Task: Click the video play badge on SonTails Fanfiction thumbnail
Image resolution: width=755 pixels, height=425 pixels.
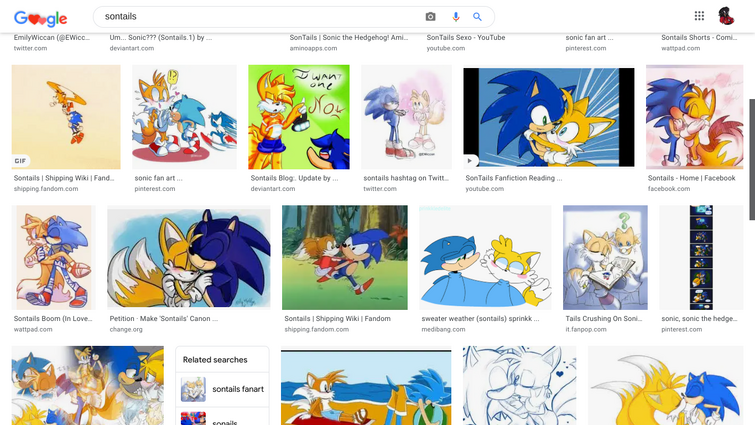Action: coord(469,161)
